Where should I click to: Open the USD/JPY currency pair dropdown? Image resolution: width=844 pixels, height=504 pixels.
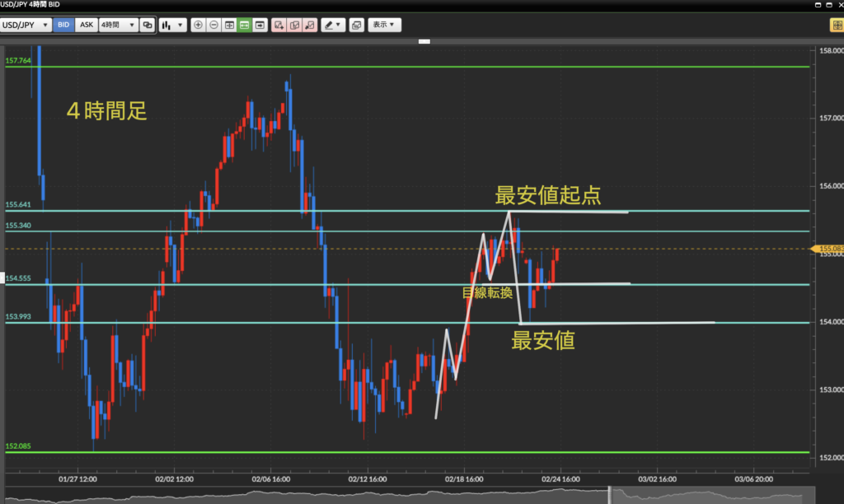point(26,26)
